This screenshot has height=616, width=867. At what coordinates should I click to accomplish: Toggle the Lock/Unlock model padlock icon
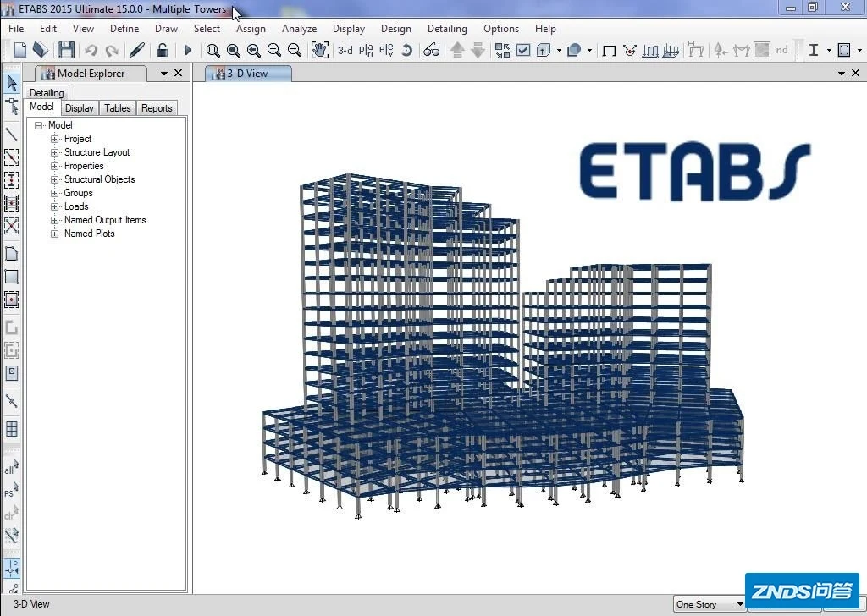(x=163, y=51)
